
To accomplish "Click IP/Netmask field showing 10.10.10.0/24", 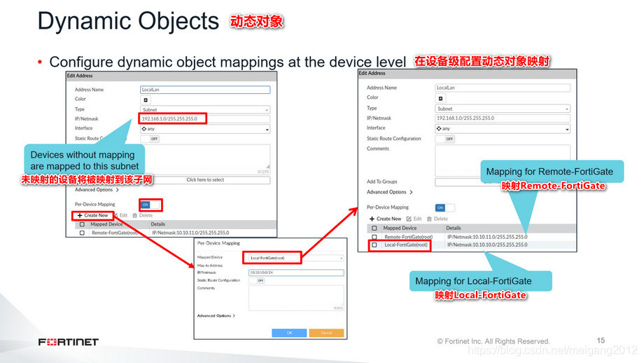I will tap(296, 273).
